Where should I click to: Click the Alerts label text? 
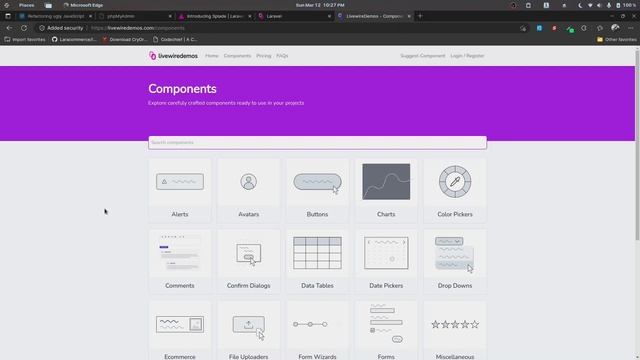point(180,214)
